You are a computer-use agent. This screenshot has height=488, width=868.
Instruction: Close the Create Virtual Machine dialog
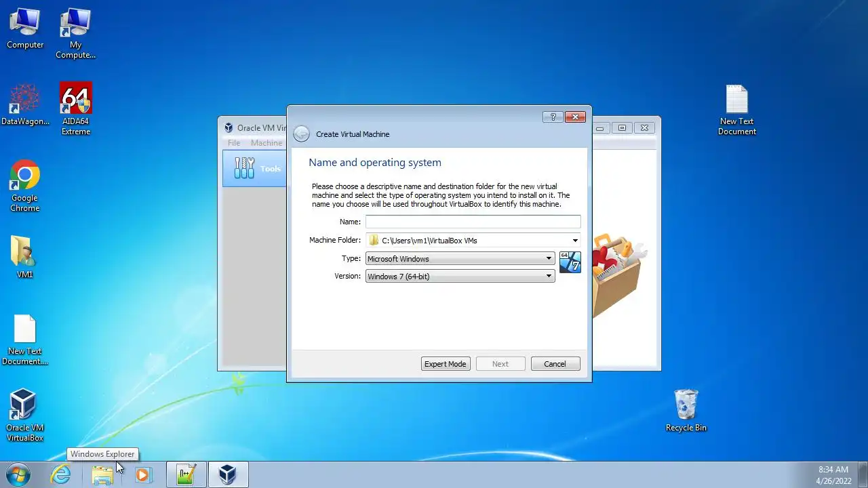575,117
